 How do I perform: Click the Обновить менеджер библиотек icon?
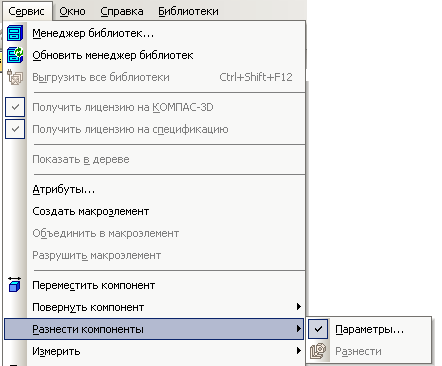(15, 55)
